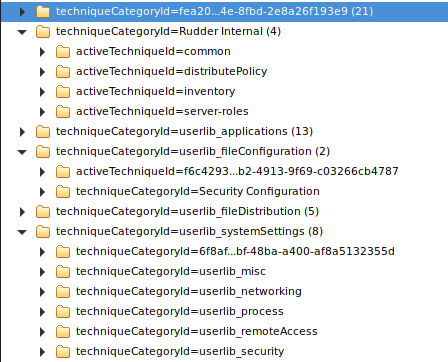Expand activeTechniqueId=common node arrow
448x362 pixels.
tap(42, 52)
